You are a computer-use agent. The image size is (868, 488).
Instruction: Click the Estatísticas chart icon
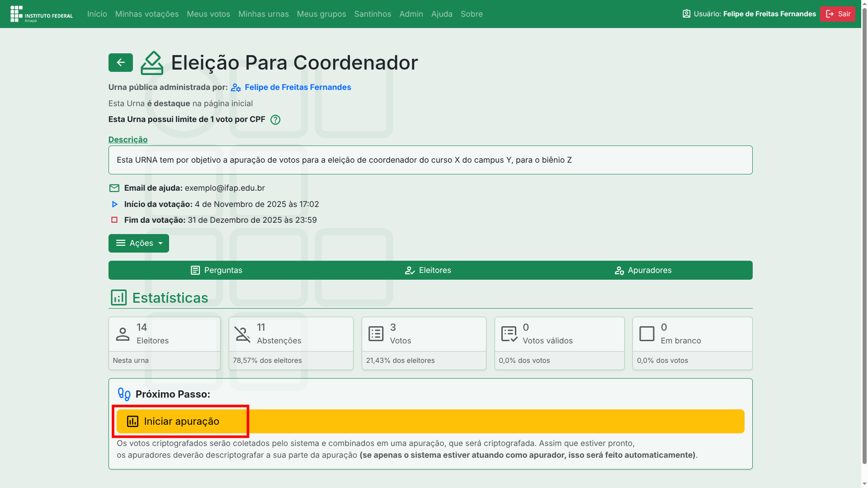pos(118,298)
